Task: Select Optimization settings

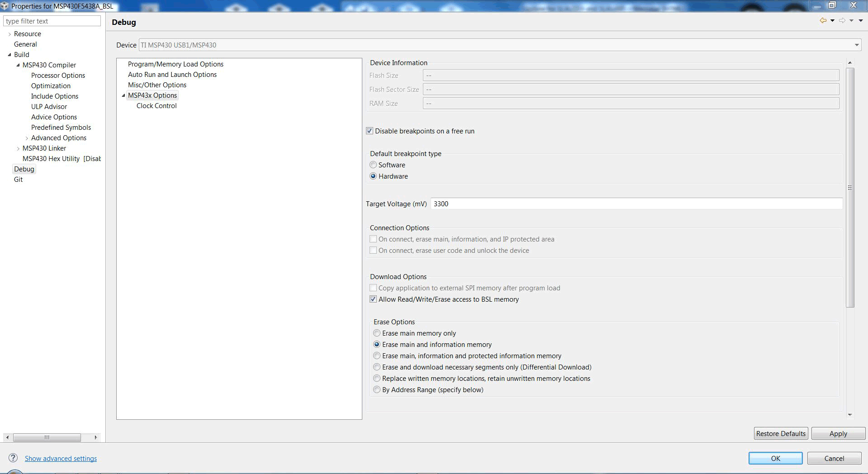Action: (51, 86)
